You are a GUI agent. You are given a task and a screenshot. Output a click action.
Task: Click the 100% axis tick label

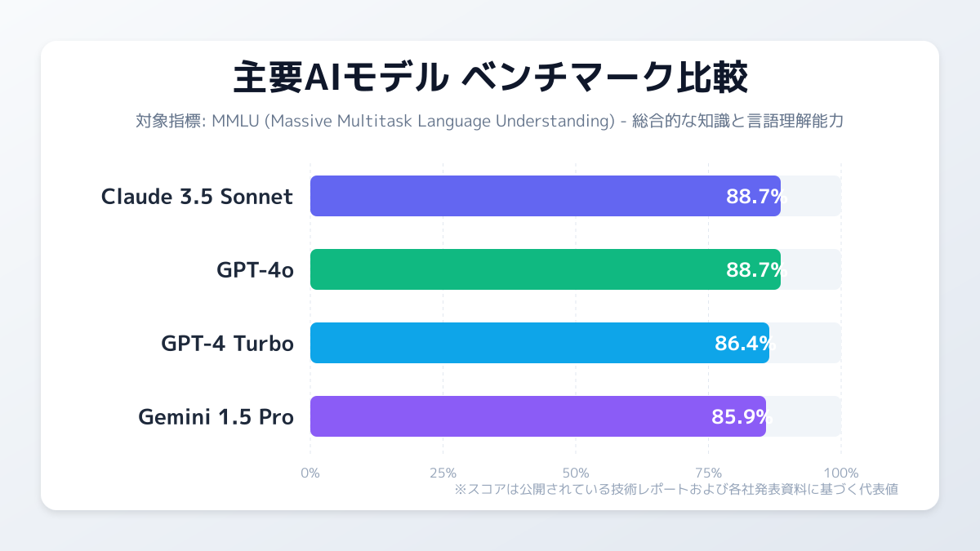[841, 473]
